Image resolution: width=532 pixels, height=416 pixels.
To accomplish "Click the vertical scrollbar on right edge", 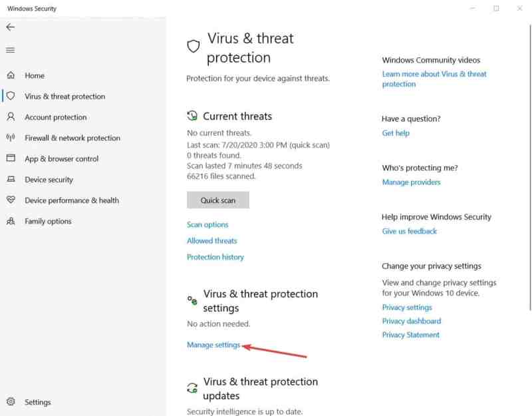I will point(530,166).
